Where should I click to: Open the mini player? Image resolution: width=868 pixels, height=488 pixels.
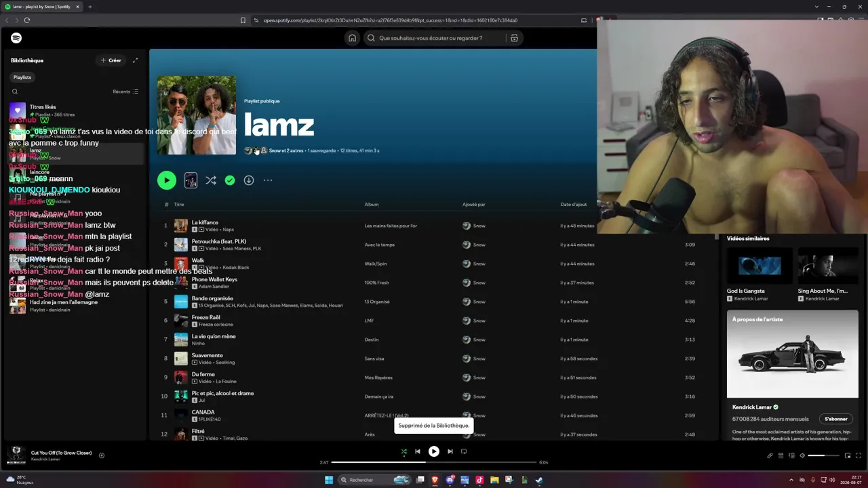tap(848, 455)
